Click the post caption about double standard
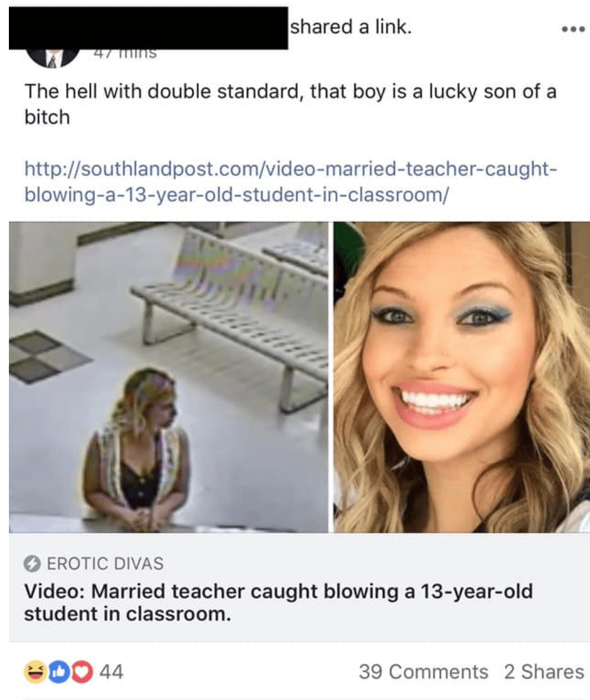Viewport: 590px width, 700px height. 290,104
